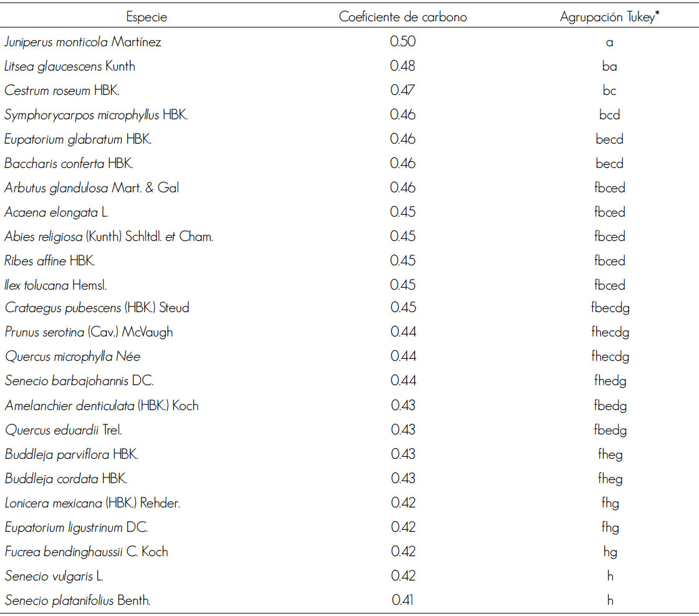Select Prunus serotina (Cav.) McVaugh name

click(89, 332)
